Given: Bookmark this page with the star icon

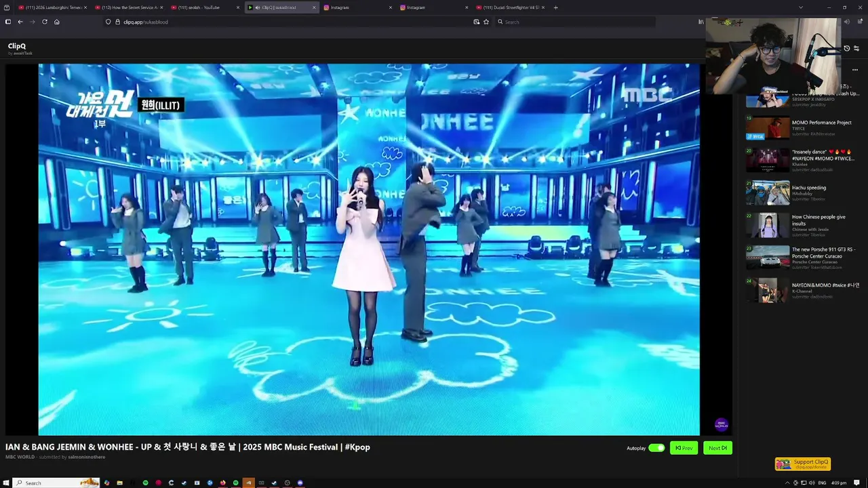Looking at the screenshot, I should [x=486, y=22].
